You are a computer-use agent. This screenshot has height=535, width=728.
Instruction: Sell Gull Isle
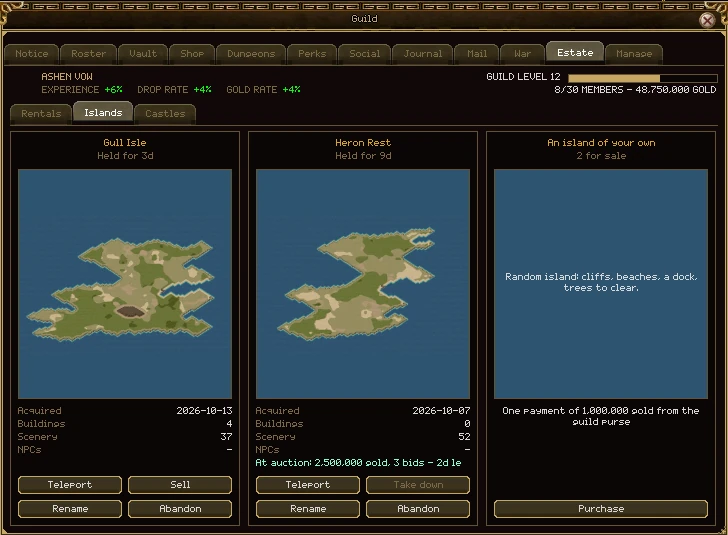[180, 485]
